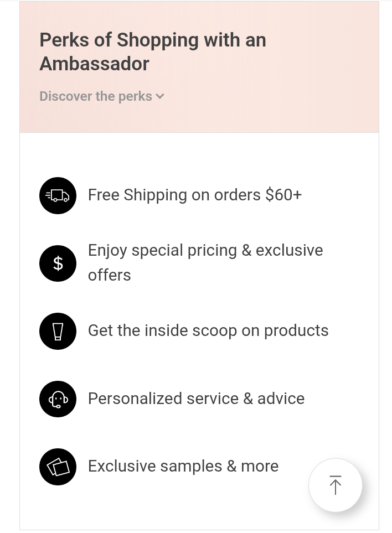392x533 pixels.
Task: Click the word "Ambassador" in the heading
Action: tap(94, 64)
